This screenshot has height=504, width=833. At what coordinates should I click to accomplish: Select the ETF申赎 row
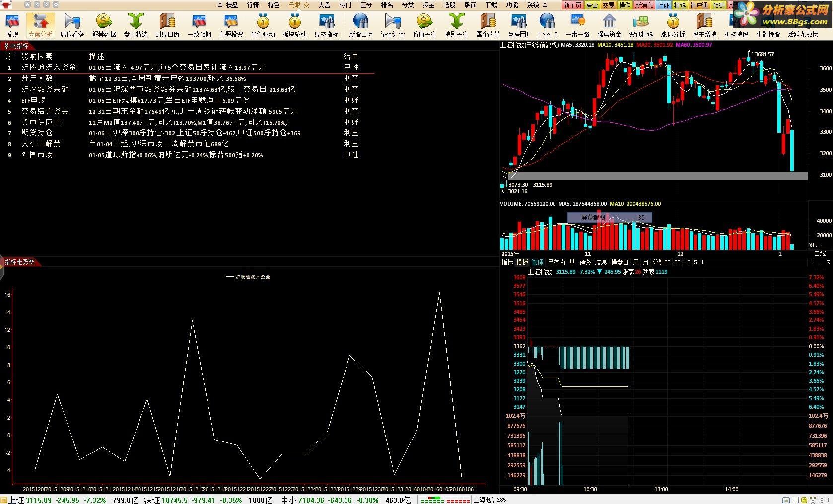click(x=187, y=100)
